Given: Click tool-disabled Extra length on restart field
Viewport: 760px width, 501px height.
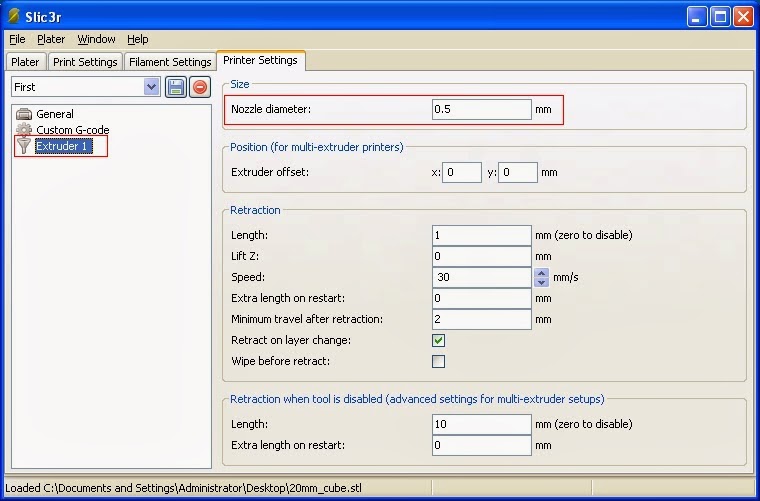Looking at the screenshot, I should coord(482,445).
